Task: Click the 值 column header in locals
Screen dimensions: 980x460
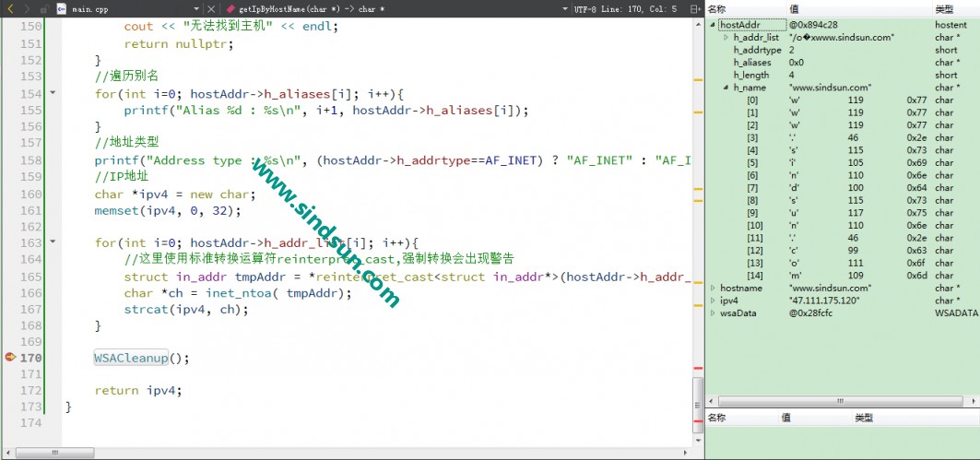Action: (794, 8)
